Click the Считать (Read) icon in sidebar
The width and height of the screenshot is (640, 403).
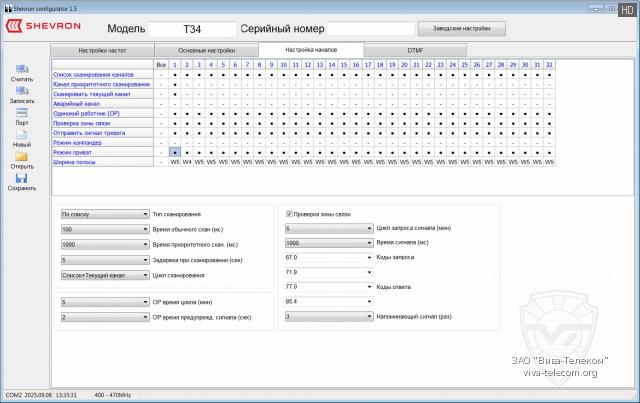coord(21,68)
